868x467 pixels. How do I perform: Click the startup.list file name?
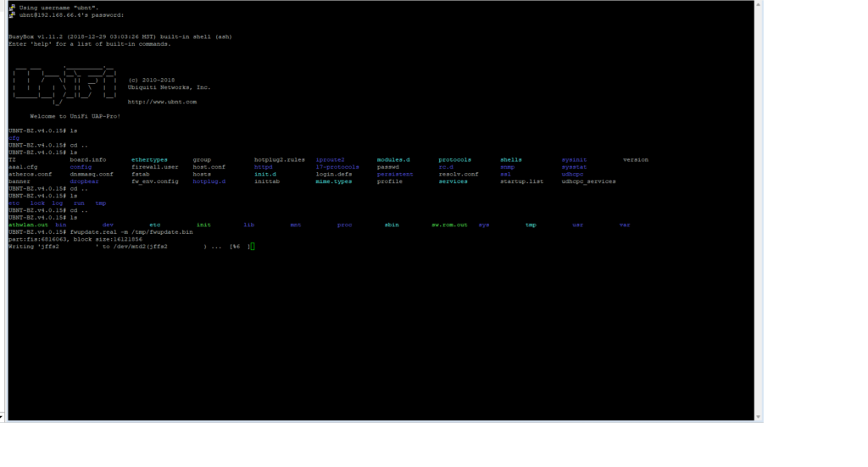coord(521,181)
